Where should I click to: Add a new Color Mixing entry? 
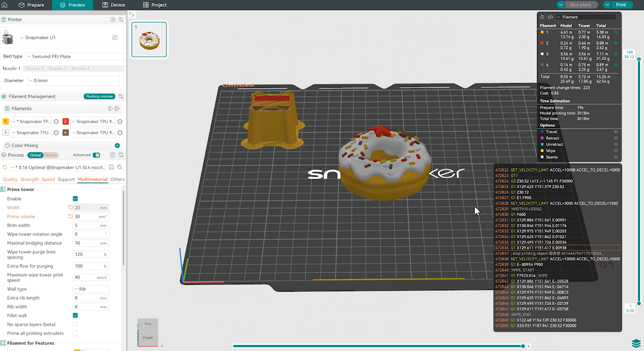tap(117, 145)
